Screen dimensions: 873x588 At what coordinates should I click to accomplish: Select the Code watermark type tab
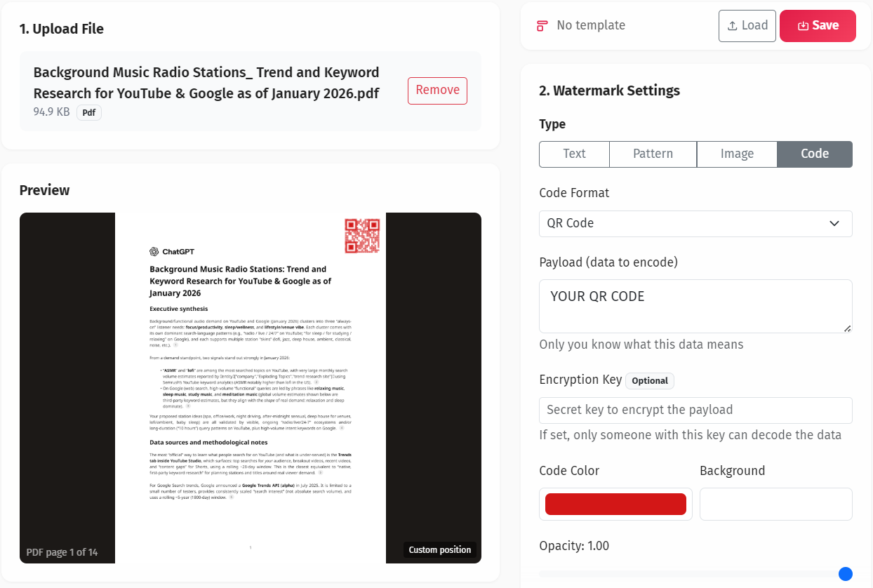point(815,154)
